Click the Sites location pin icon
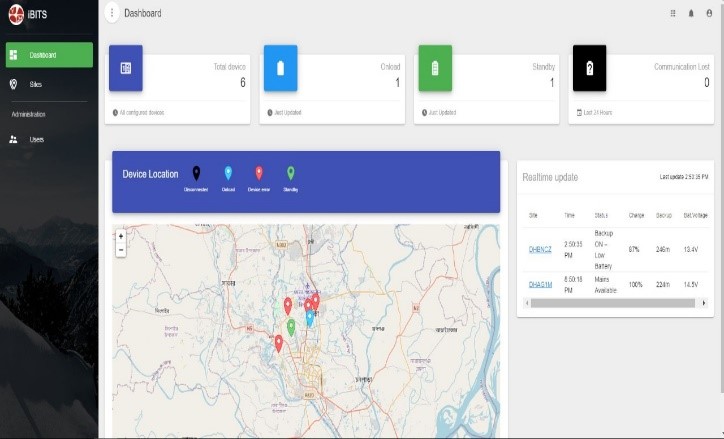The image size is (724, 439). point(13,84)
